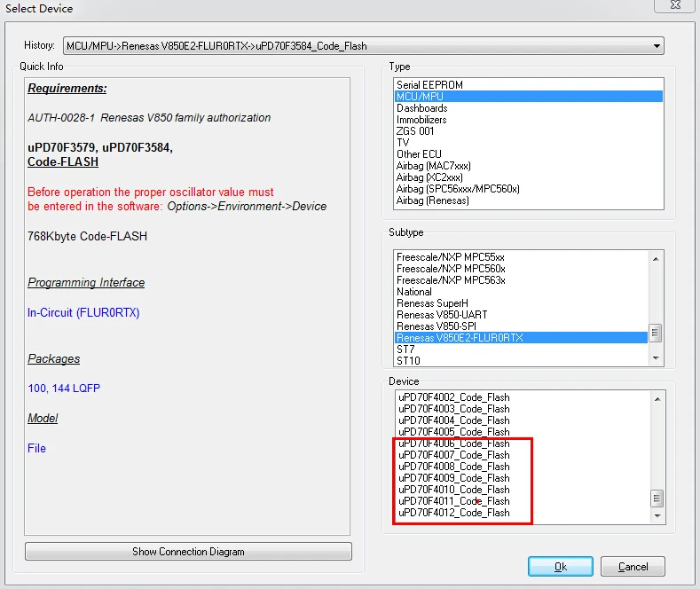Pick Other ECU type
The width and height of the screenshot is (700, 589).
(x=528, y=154)
